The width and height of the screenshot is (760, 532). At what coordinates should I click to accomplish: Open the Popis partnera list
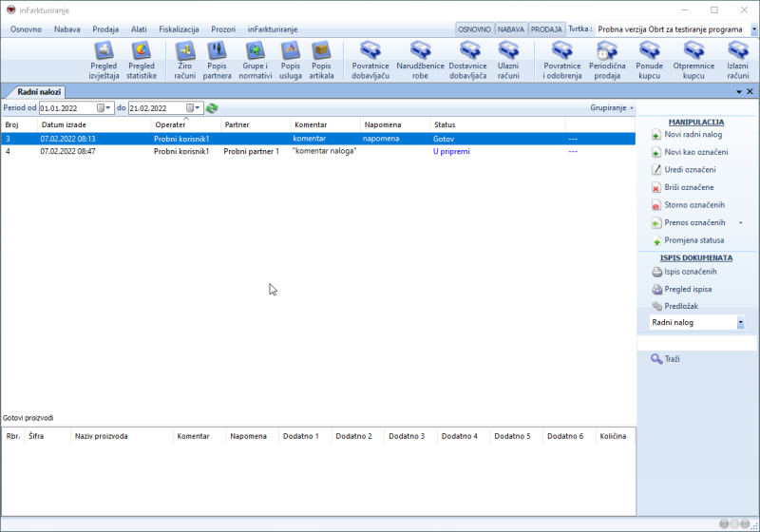(217, 58)
